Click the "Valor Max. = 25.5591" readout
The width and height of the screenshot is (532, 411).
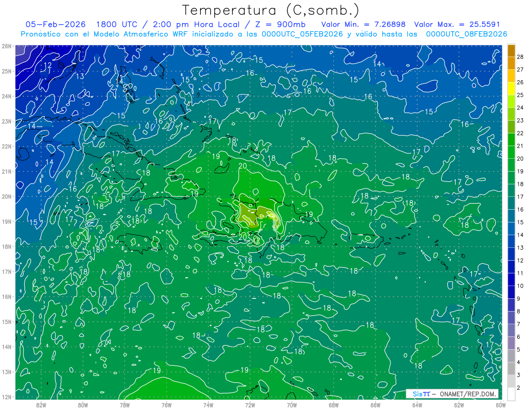click(458, 24)
